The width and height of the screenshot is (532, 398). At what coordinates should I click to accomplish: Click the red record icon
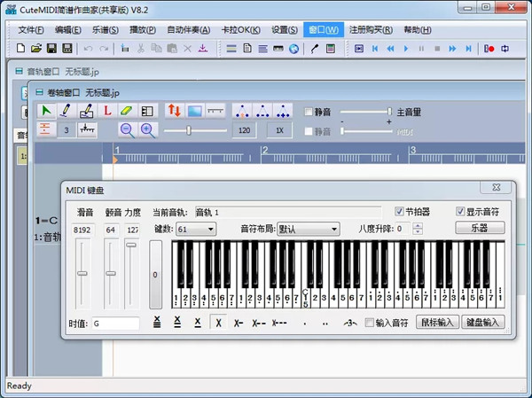pyautogui.click(x=489, y=49)
